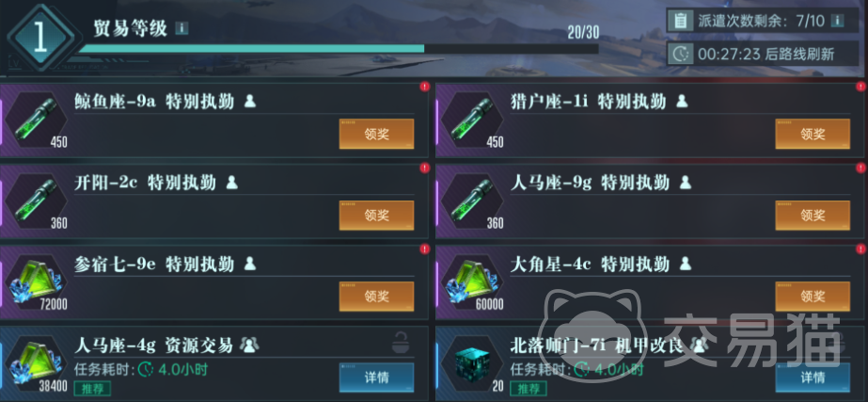Open details for 北落师门-7i 机甲改良
This screenshot has height=402, width=868.
tap(813, 378)
